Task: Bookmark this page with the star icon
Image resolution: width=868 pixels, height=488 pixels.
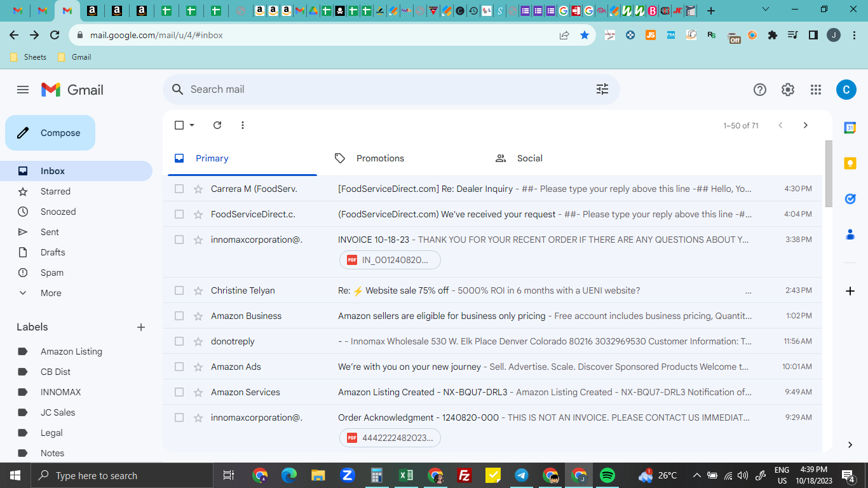Action: [585, 35]
